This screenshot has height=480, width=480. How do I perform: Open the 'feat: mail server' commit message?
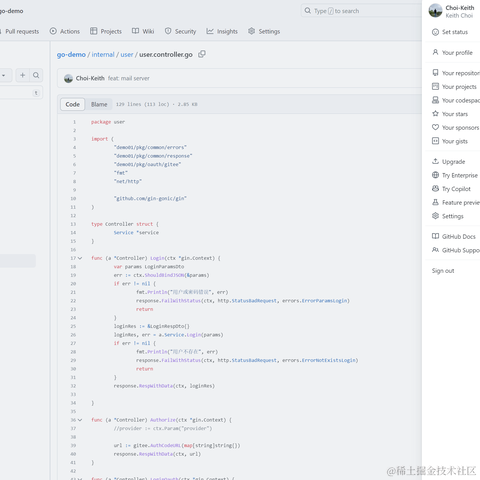pos(129,78)
